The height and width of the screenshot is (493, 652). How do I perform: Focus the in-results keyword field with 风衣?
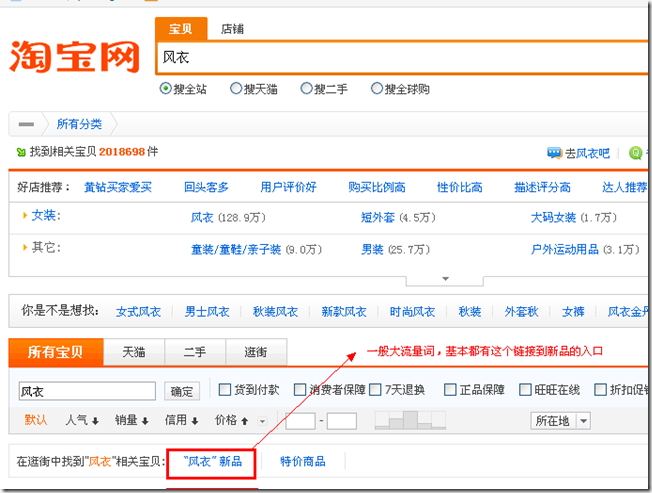coord(87,391)
